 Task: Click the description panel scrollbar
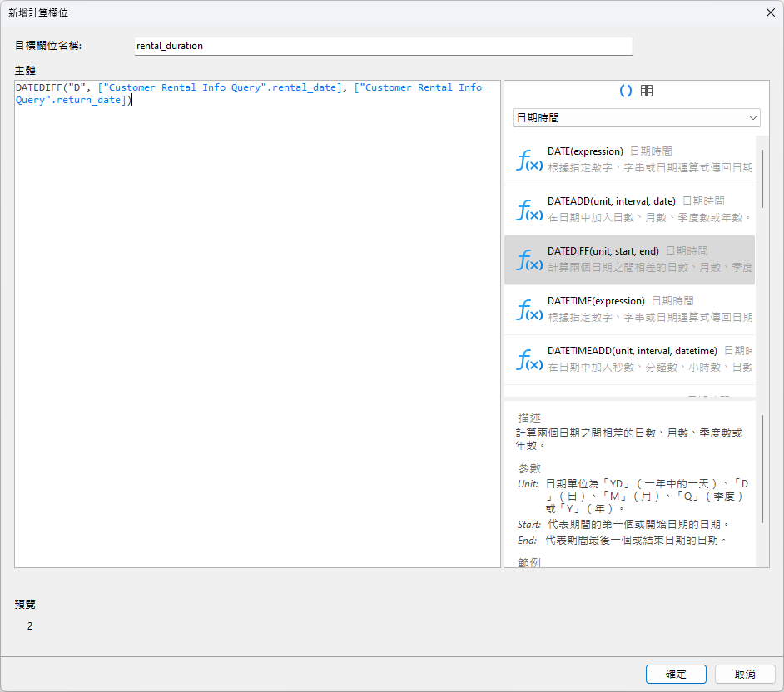coord(762,474)
